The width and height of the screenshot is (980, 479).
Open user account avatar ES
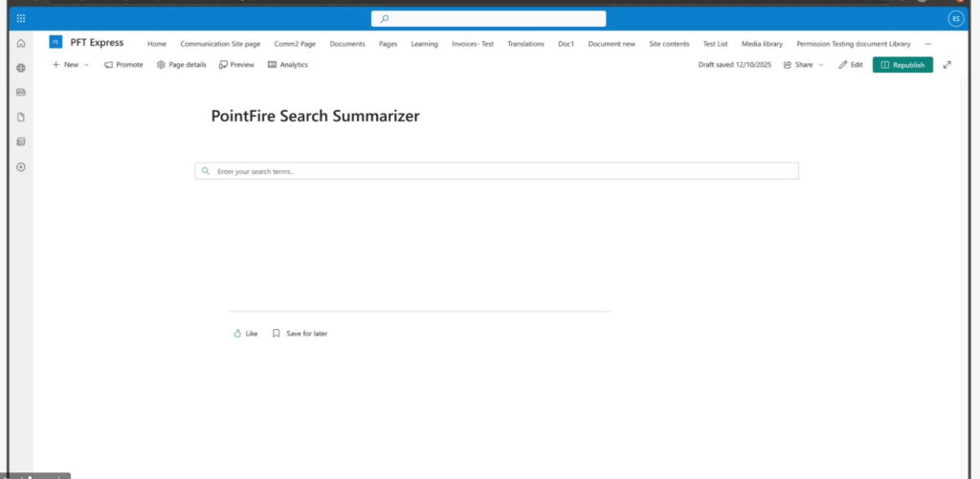(x=955, y=19)
